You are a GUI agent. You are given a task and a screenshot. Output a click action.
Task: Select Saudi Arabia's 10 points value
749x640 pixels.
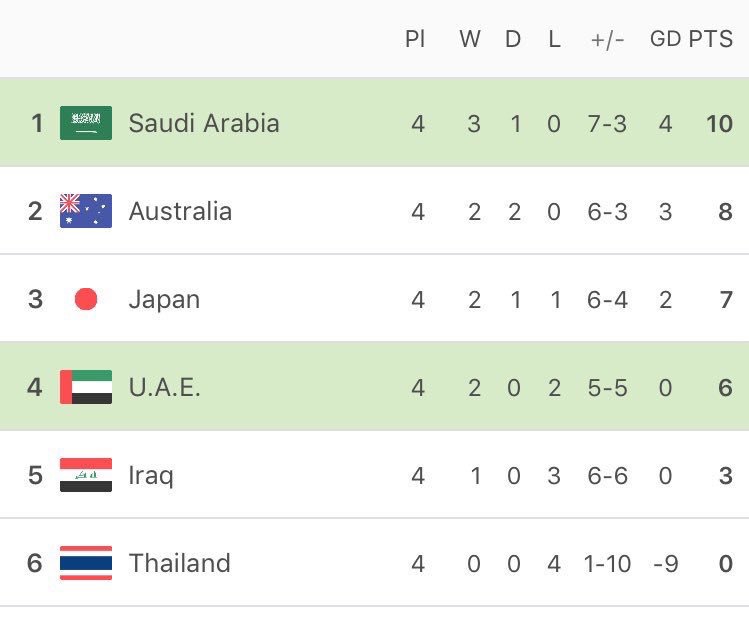coord(719,124)
